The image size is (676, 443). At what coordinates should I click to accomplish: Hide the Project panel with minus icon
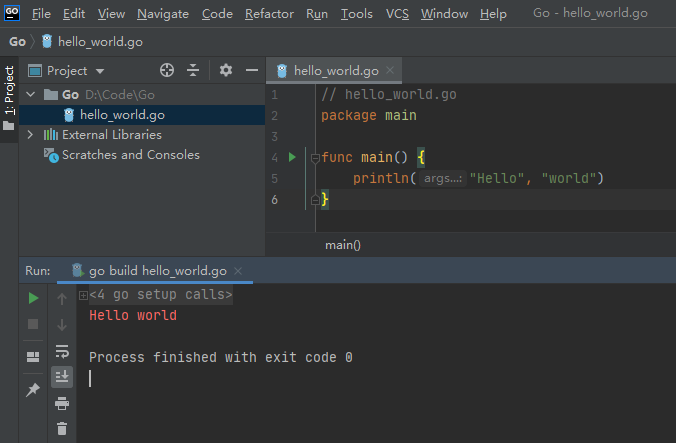[x=251, y=71]
